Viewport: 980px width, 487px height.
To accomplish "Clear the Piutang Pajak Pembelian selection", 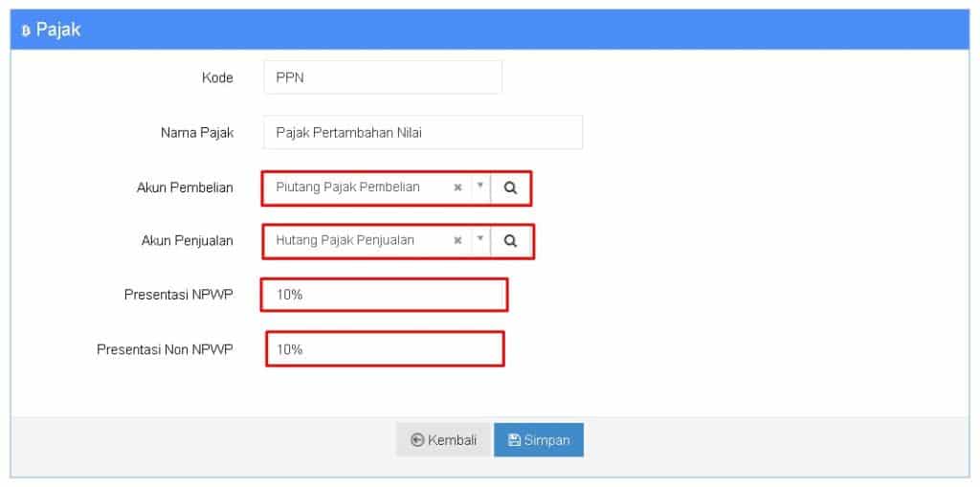I will coord(457,188).
